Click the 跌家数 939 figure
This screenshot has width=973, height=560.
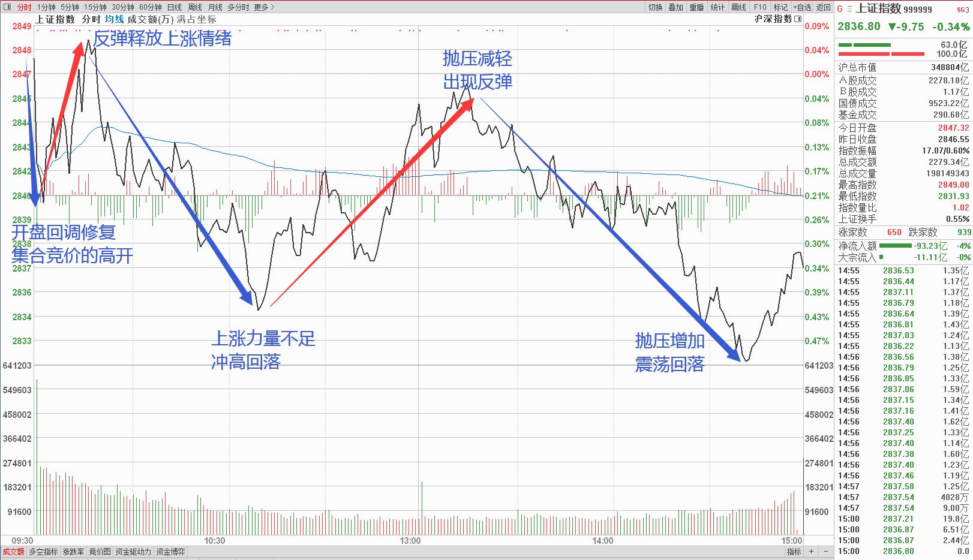point(963,232)
